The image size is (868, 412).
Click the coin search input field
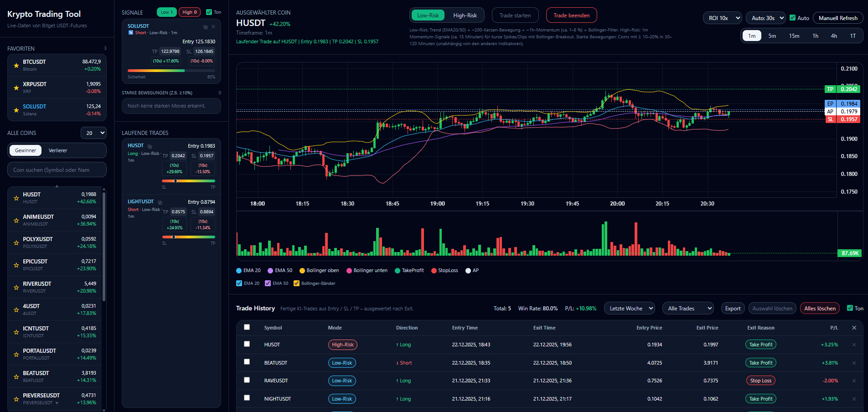(x=57, y=170)
